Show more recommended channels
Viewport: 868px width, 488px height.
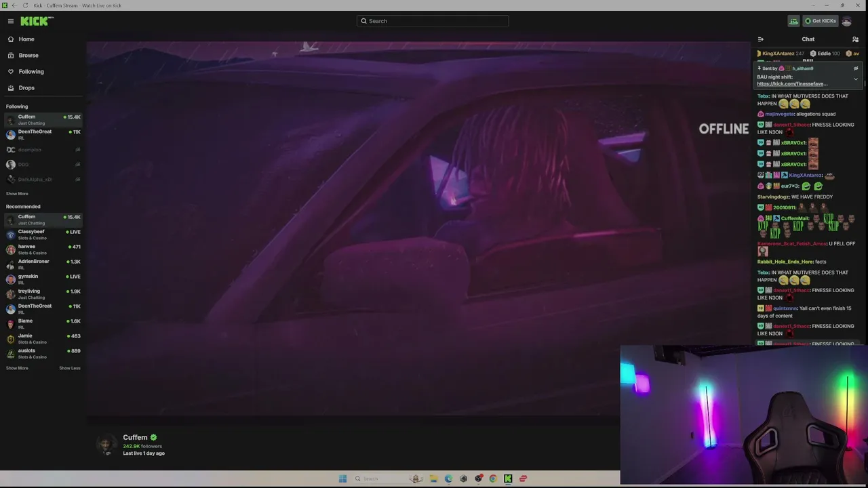[x=17, y=368]
